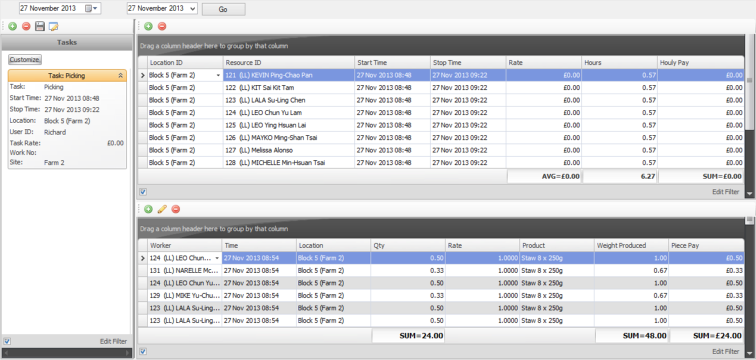This screenshot has width=756, height=360.
Task: Sort by Product column header
Action: (557, 245)
